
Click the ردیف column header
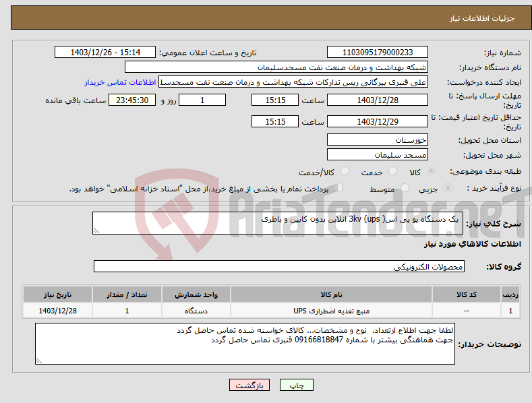point(510,294)
